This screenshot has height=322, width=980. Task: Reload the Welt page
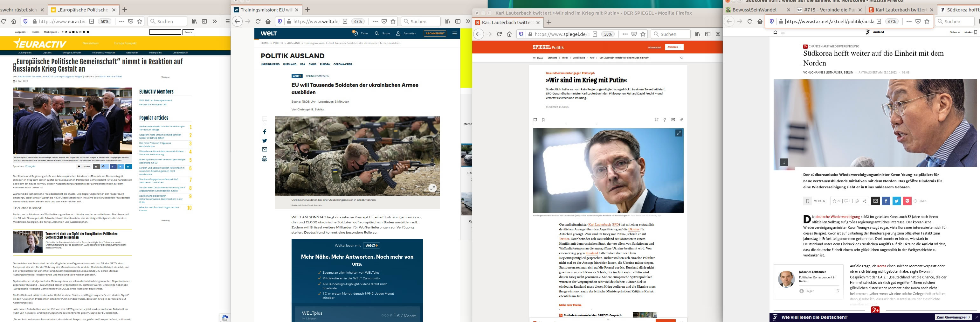(x=258, y=21)
